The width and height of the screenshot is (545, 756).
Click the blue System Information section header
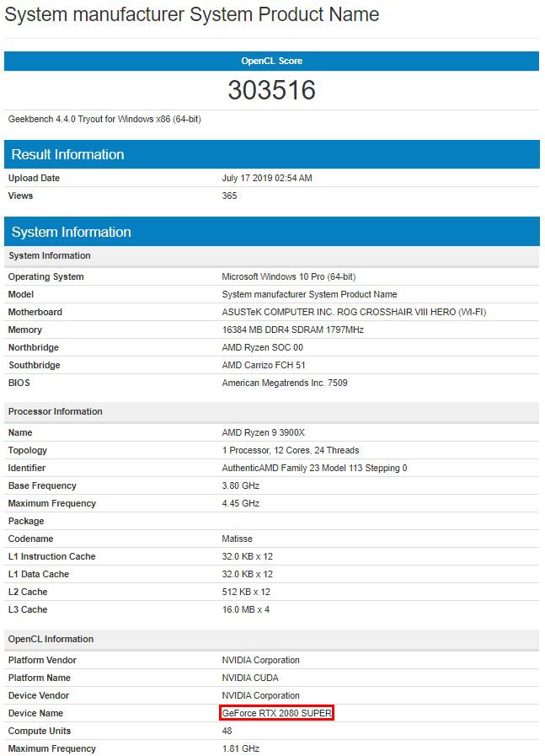[x=272, y=232]
